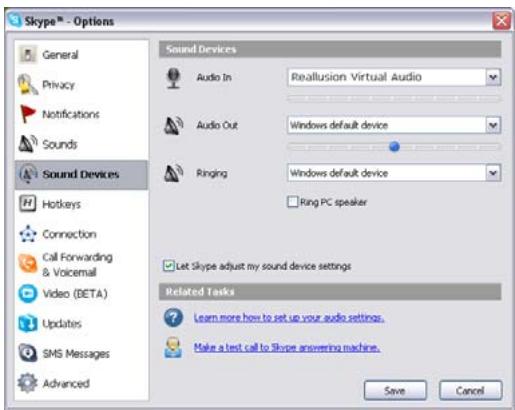Click the Advanced gear icon
Image resolution: width=515 pixels, height=410 pixels.
click(x=28, y=383)
